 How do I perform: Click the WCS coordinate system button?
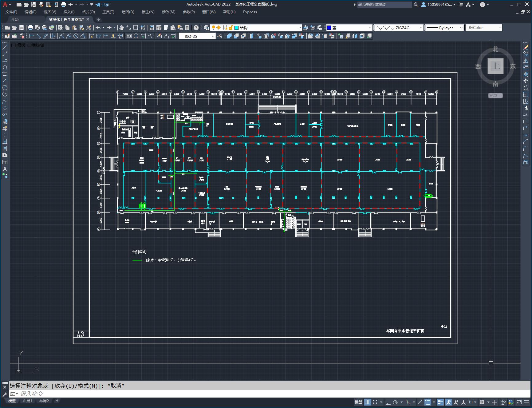pyautogui.click(x=495, y=95)
